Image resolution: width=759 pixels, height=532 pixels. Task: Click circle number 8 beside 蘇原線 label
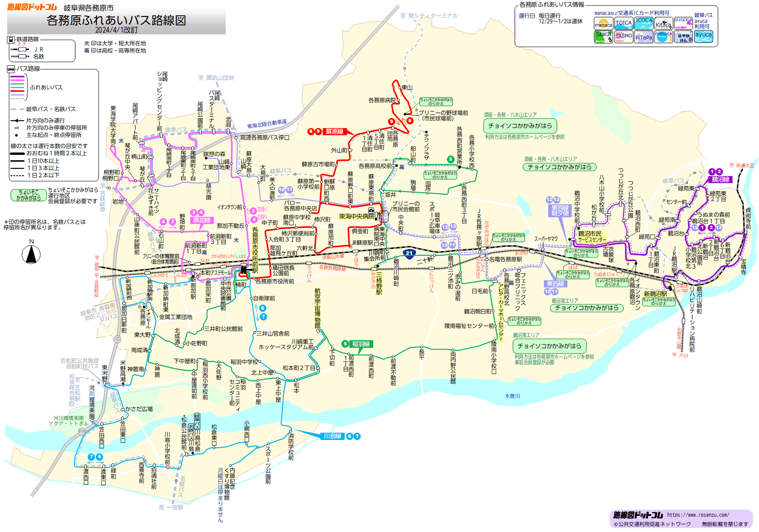311,132
